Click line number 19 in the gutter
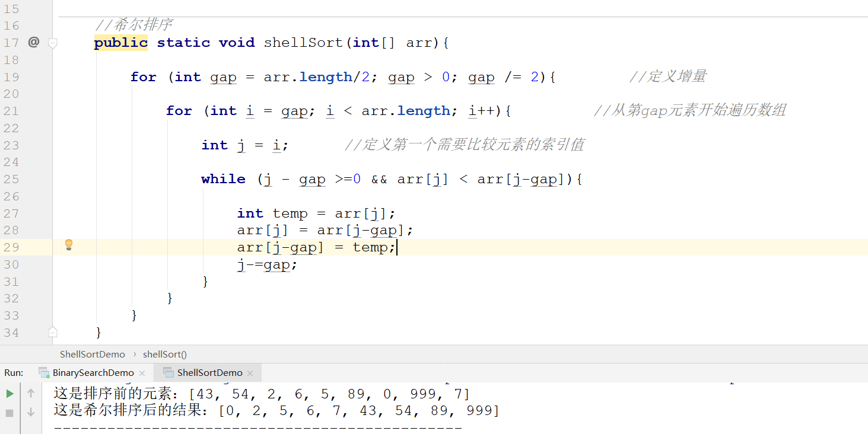868x434 pixels. [11, 76]
